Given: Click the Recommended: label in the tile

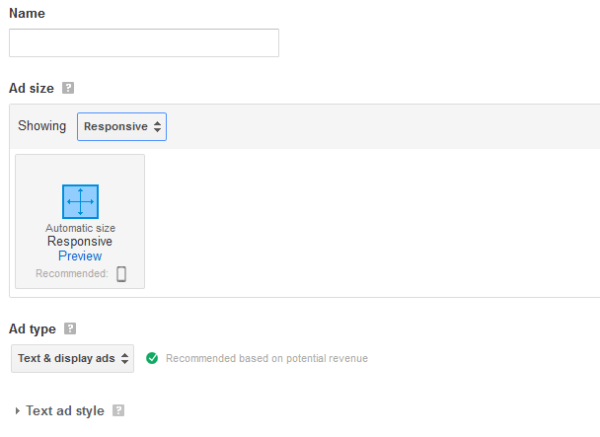Looking at the screenshot, I should [71, 273].
